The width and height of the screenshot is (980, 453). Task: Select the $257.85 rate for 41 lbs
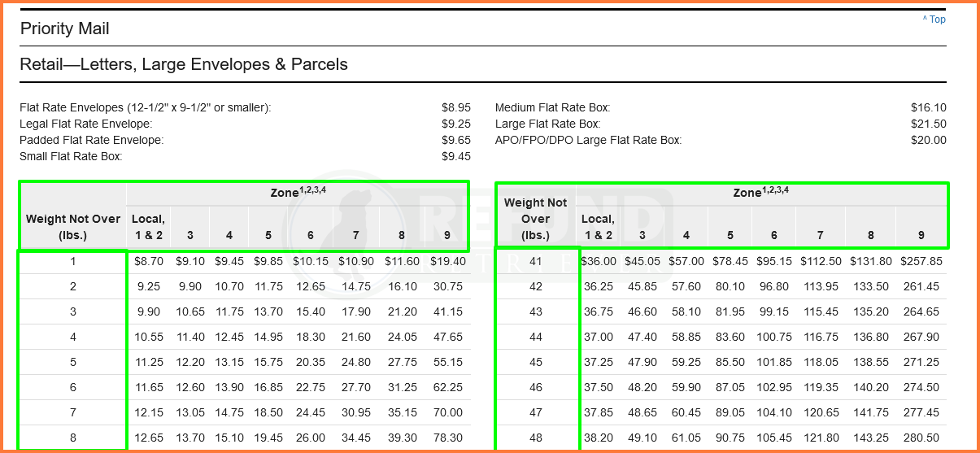tap(921, 262)
